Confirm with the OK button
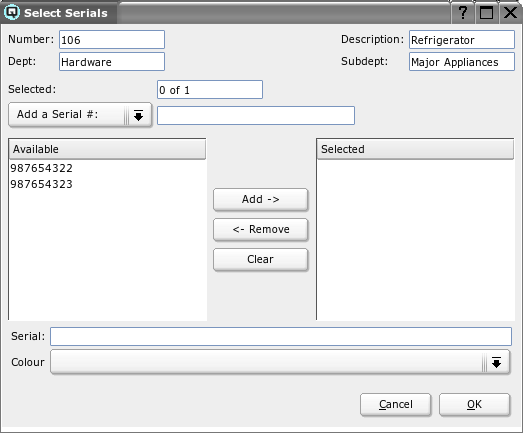Viewport: 523px width, 433px height. click(x=474, y=405)
